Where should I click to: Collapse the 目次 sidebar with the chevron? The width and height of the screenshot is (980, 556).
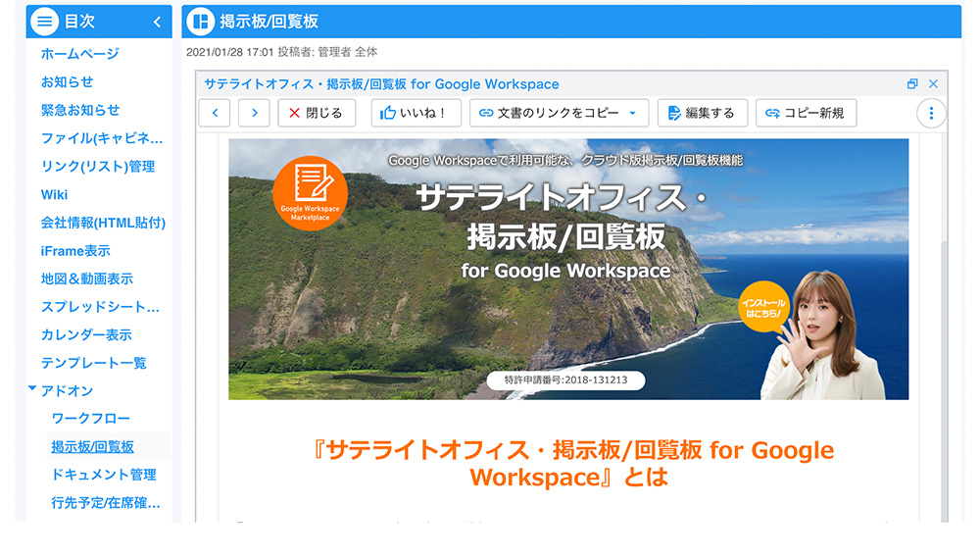click(x=158, y=22)
